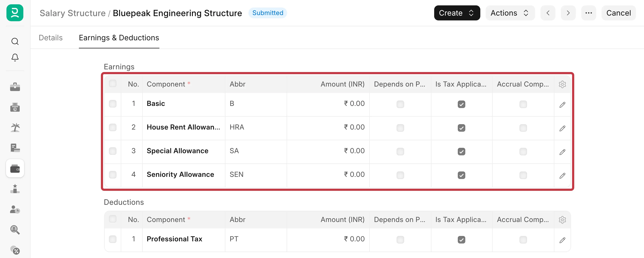The width and height of the screenshot is (644, 258).
Task: Select all rows in Deductions table header
Action: pos(113,219)
